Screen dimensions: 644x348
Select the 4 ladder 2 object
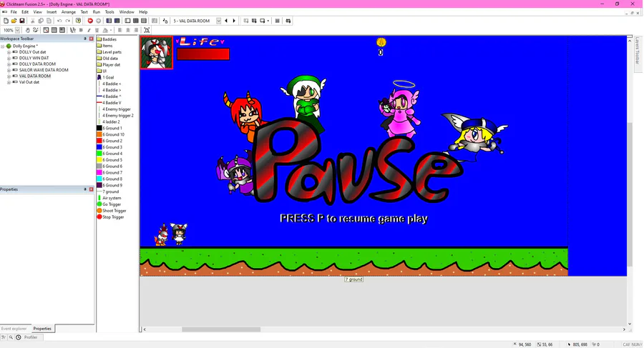pos(109,122)
